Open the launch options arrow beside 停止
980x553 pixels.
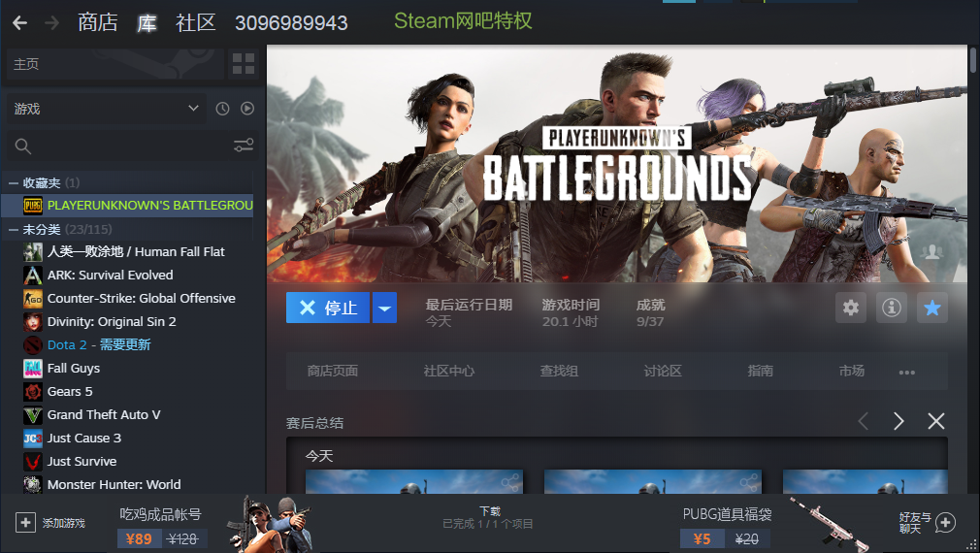coord(385,308)
